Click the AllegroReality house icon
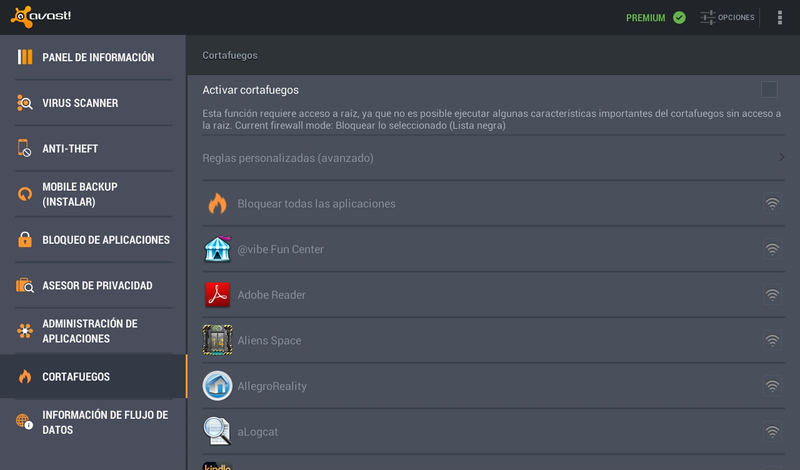 coord(217,386)
